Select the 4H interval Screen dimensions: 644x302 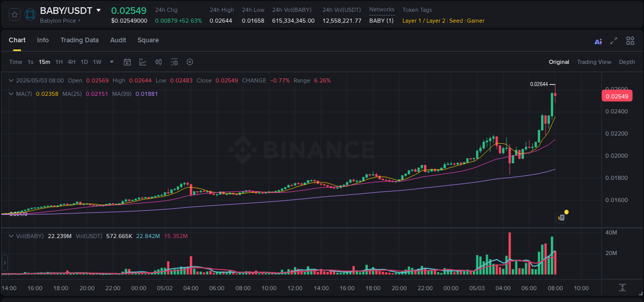(x=72, y=62)
